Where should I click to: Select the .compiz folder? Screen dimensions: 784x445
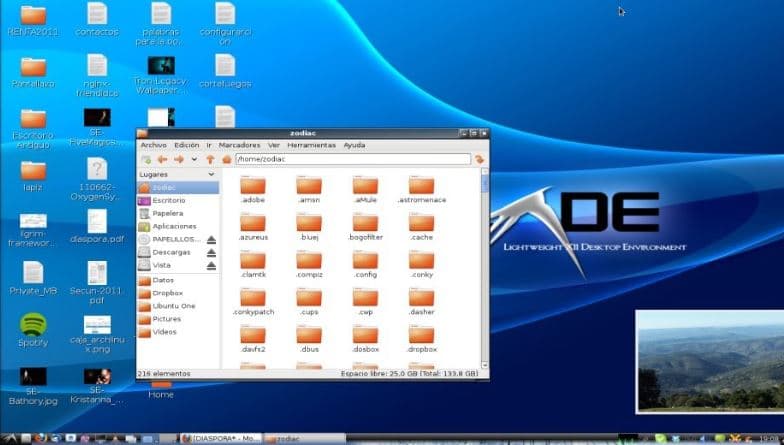click(x=309, y=265)
